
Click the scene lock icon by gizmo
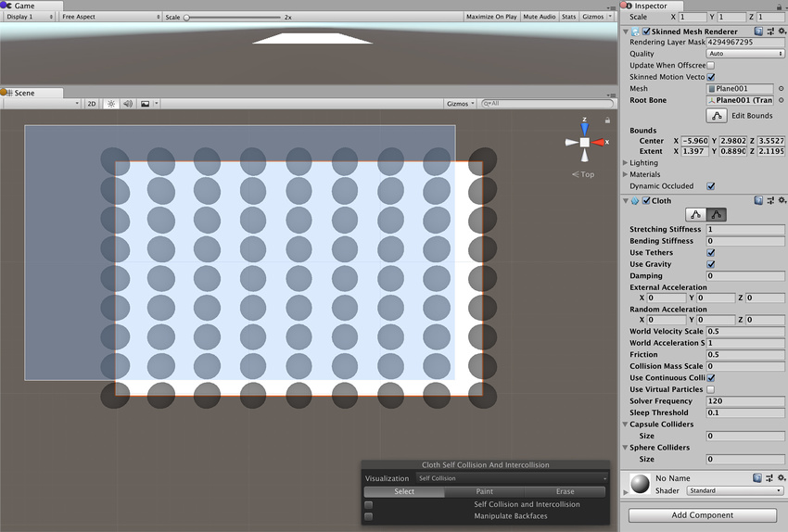point(607,120)
